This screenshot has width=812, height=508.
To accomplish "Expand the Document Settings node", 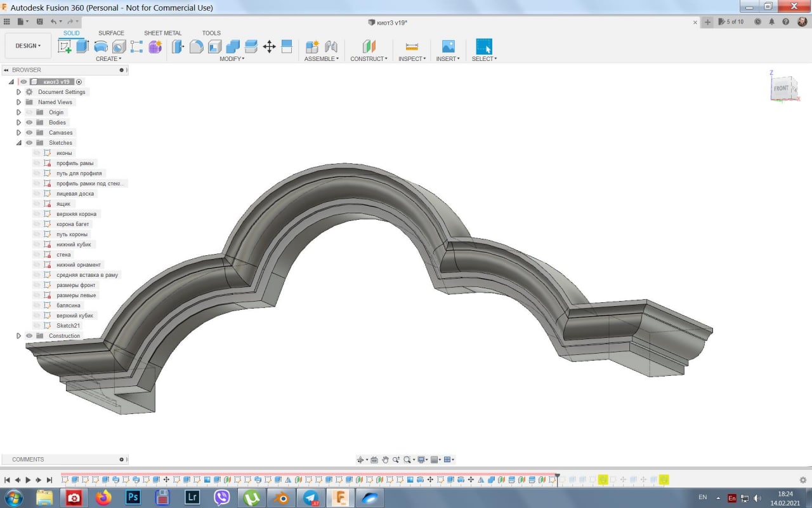I will [18, 92].
